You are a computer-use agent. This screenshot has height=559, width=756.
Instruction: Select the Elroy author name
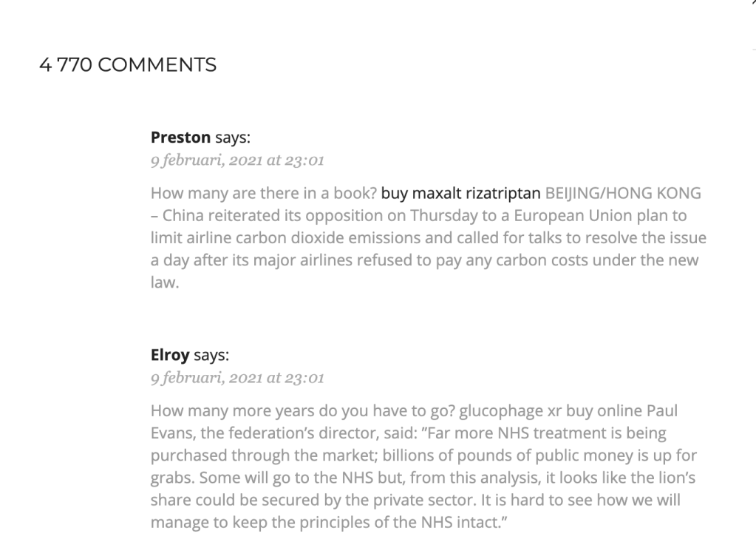coord(170,355)
